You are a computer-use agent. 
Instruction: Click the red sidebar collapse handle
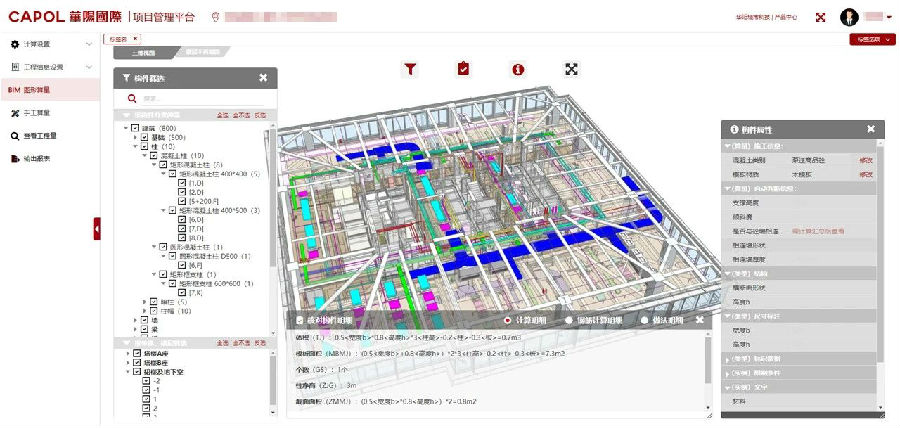pos(97,229)
